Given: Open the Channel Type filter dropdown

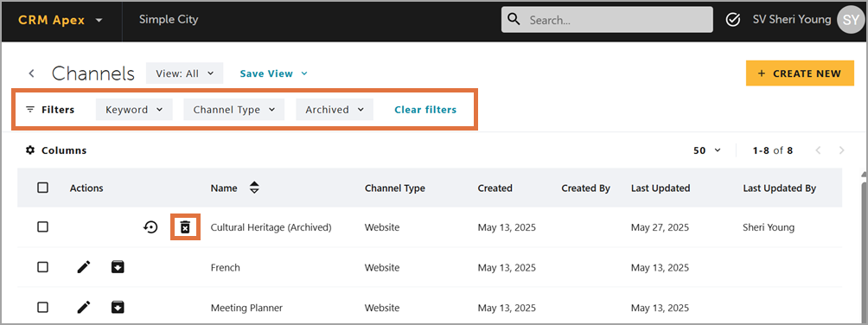Looking at the screenshot, I should point(233,110).
